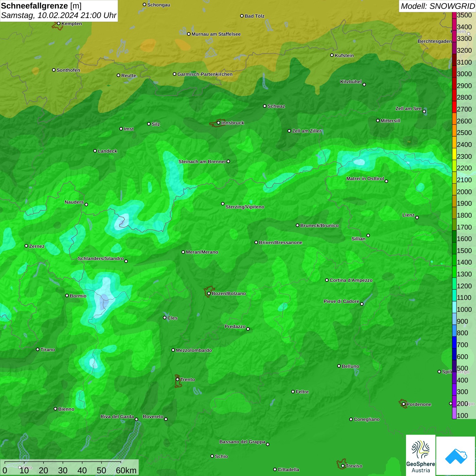Image resolution: width=476 pixels, height=476 pixels.
Task: Click the Cles label
Action: coord(172,318)
